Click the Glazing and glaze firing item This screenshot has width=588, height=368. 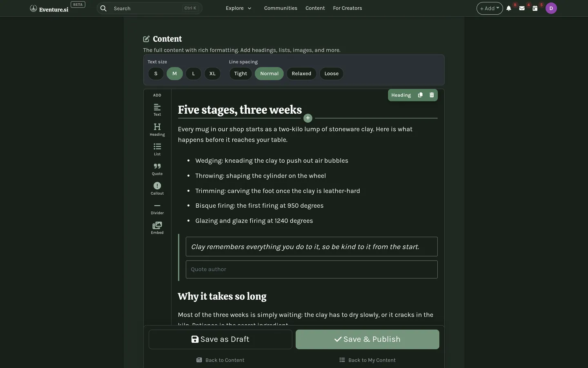tap(254, 221)
